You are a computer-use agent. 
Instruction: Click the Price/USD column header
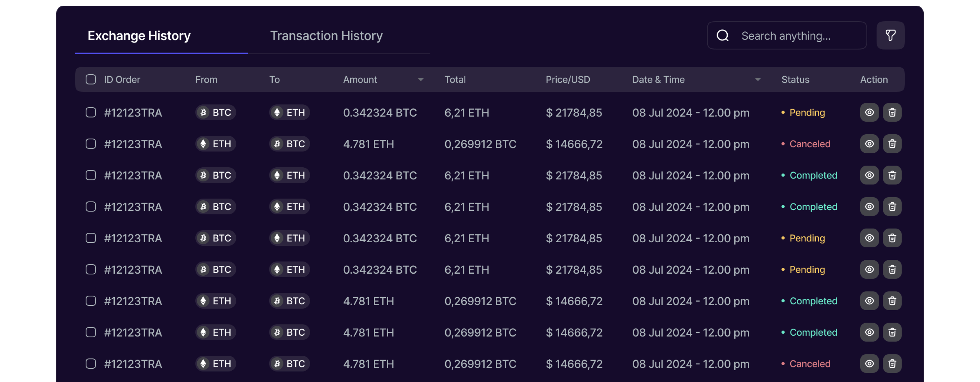568,79
